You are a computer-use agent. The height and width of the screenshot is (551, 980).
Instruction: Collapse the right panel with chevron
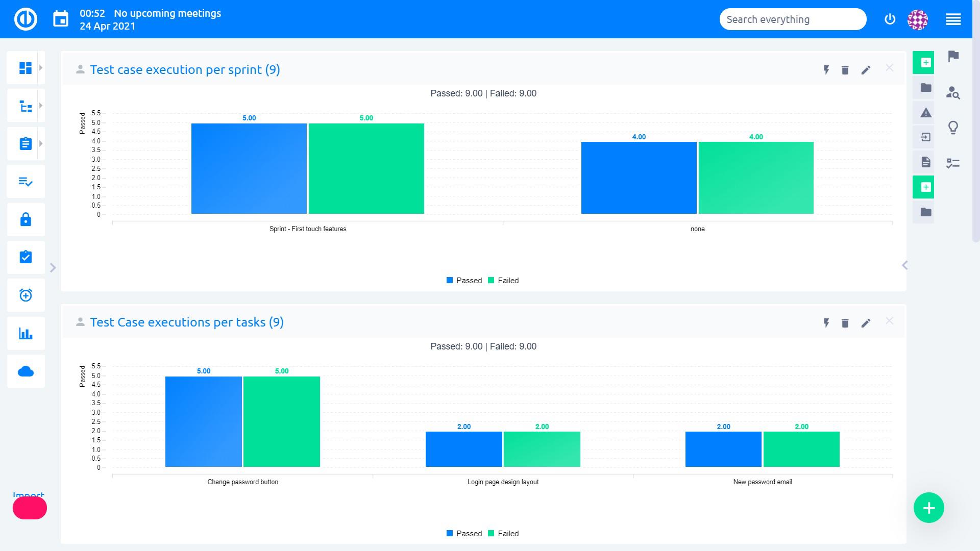[904, 265]
